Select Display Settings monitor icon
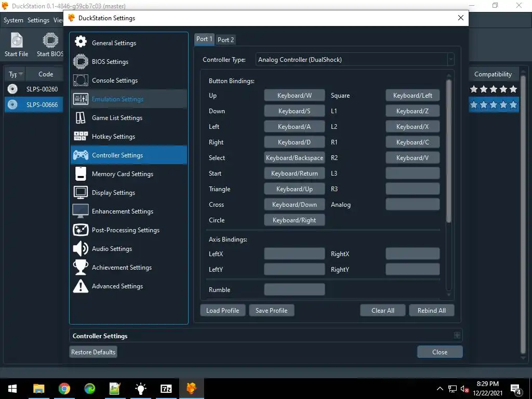 (x=81, y=192)
